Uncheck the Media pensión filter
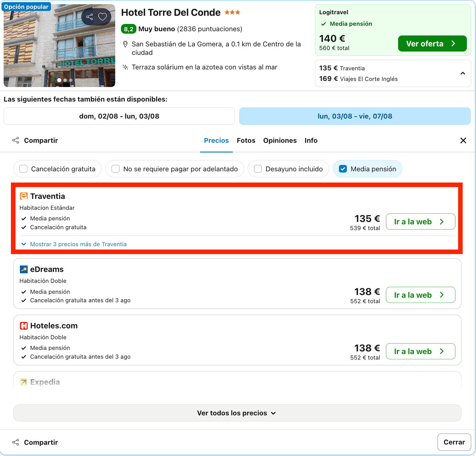Viewport: 476px width, 456px height. point(343,169)
